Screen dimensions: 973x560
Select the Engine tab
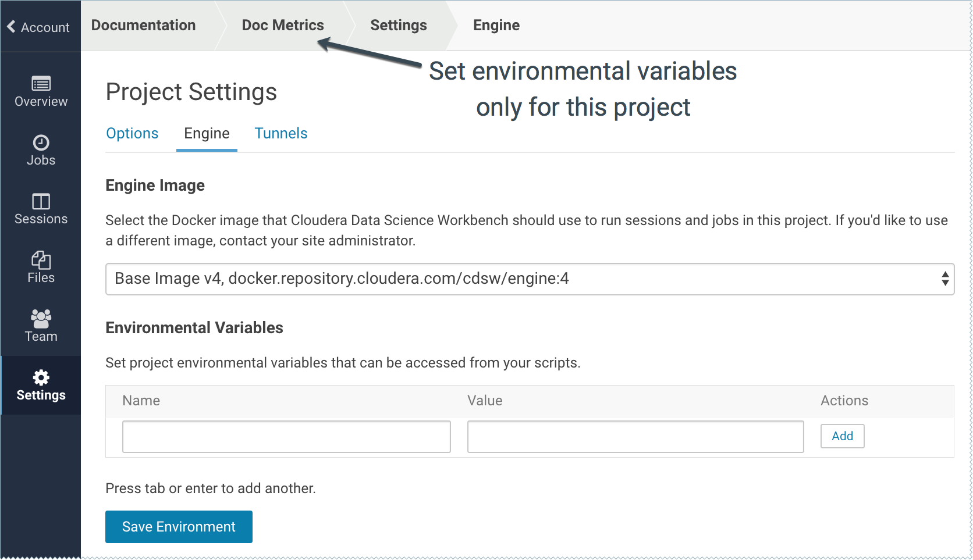(207, 133)
